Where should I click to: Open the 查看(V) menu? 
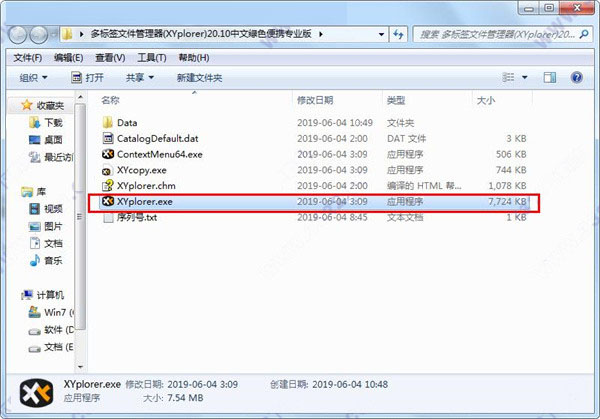[x=110, y=58]
